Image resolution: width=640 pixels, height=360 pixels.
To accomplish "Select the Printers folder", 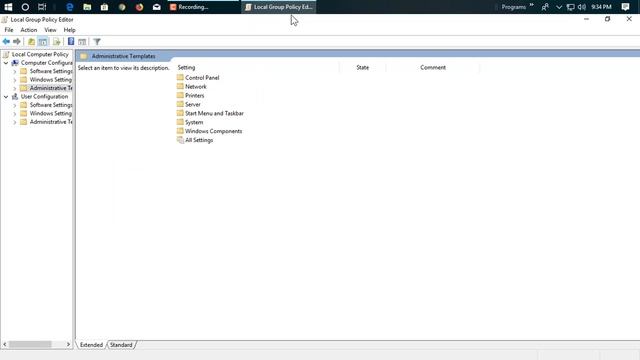I will point(191,96).
